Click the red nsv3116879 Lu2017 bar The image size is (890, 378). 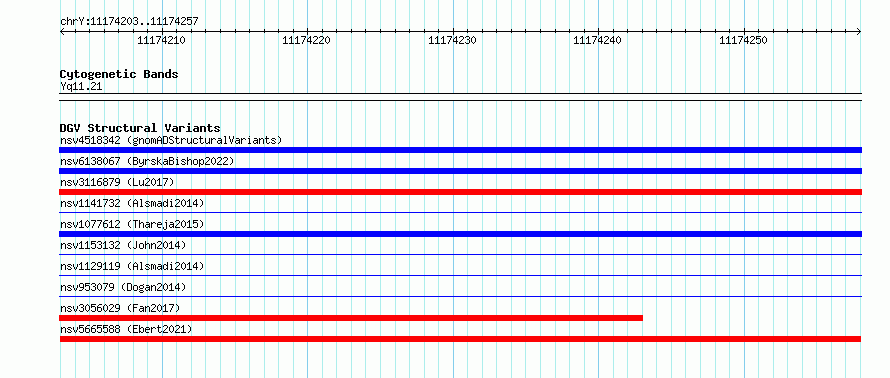[x=460, y=192]
